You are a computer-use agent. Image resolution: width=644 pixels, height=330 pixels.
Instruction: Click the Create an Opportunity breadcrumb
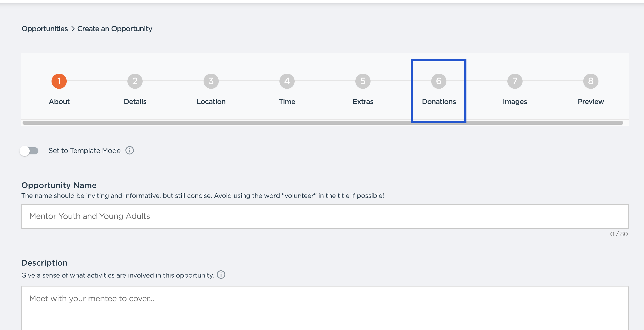(x=115, y=29)
